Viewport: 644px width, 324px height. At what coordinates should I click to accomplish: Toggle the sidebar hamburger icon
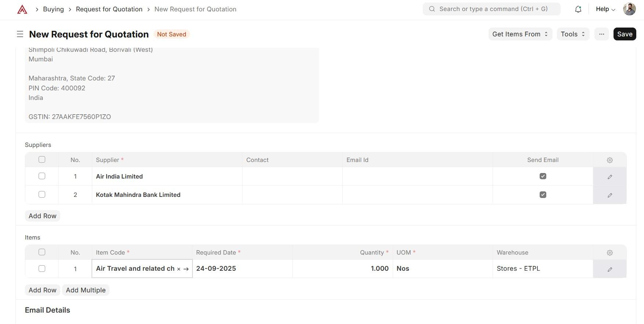point(20,34)
